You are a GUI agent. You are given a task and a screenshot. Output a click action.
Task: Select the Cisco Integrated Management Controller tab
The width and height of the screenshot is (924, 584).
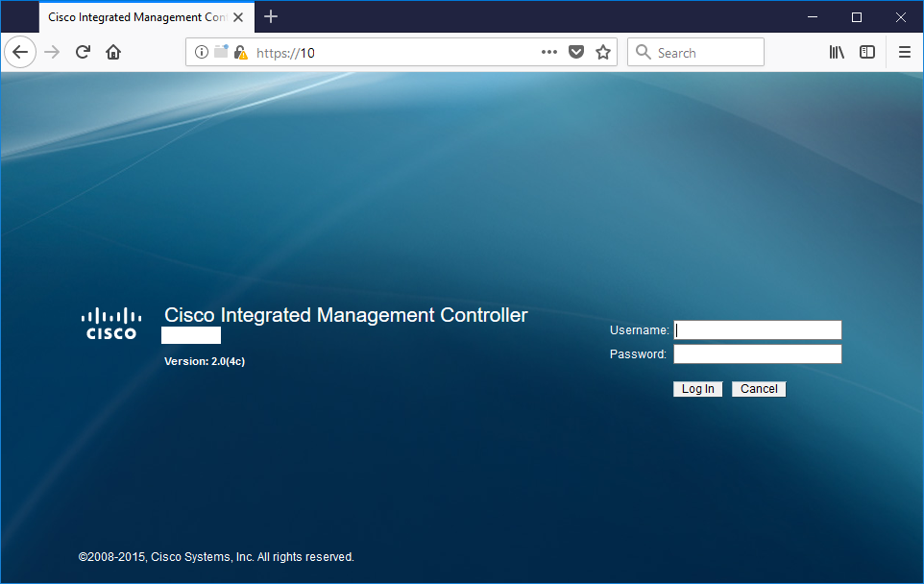click(146, 17)
